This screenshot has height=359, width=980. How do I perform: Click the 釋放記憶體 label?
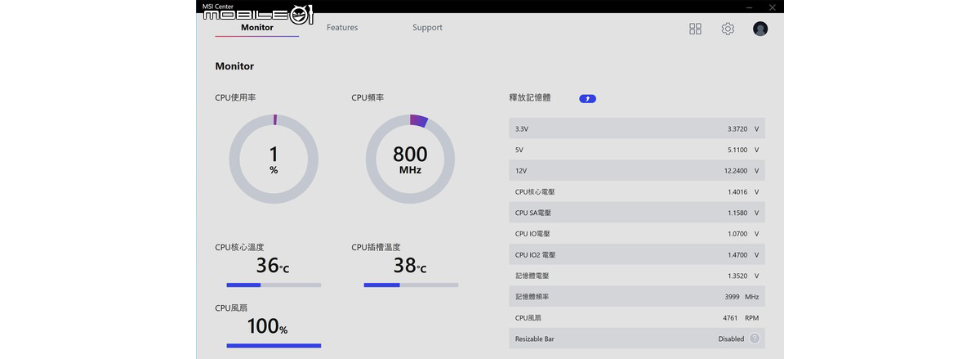pos(530,97)
